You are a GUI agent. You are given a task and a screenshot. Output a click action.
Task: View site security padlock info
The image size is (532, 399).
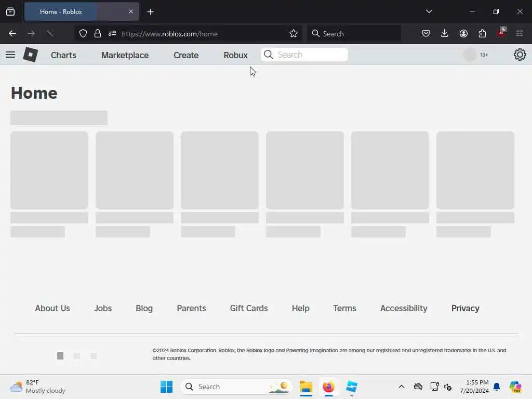coord(98,33)
